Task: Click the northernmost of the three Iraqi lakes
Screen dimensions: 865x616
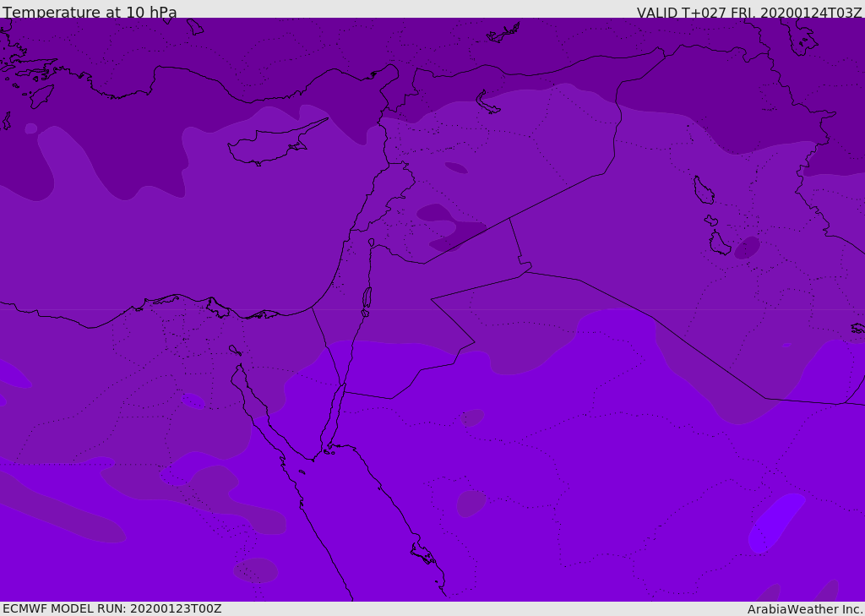Action: 703,190
